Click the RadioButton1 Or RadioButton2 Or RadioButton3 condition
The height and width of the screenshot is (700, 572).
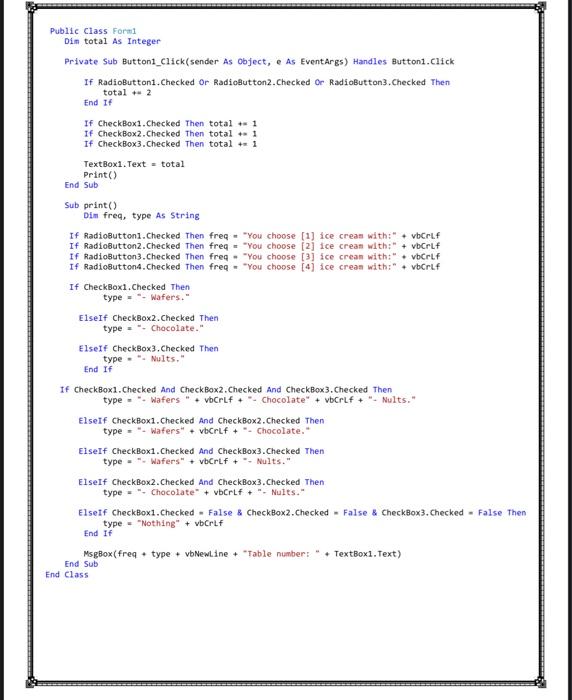tap(267, 82)
